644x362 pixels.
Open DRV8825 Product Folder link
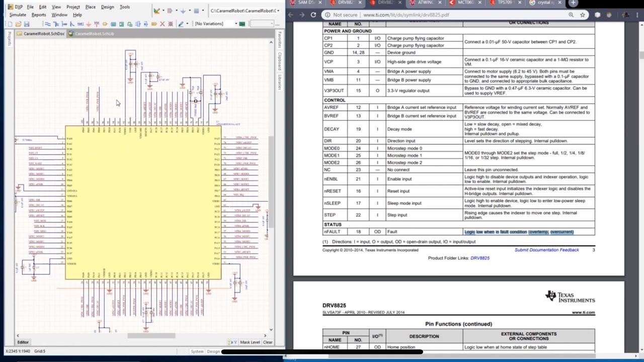(x=479, y=258)
